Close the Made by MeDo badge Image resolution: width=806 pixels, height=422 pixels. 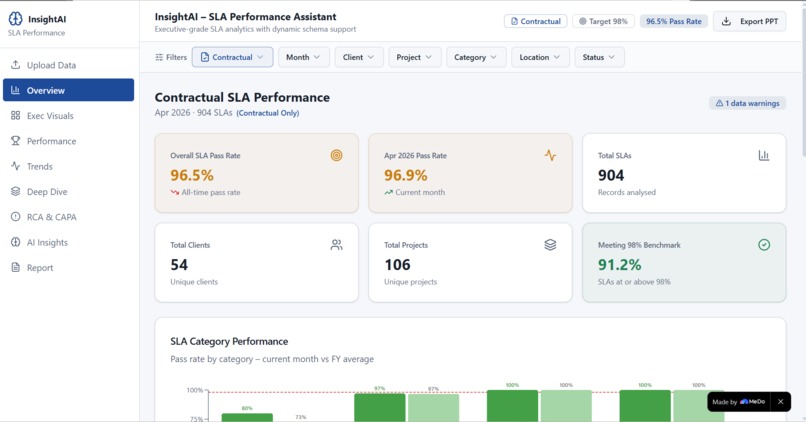point(780,401)
